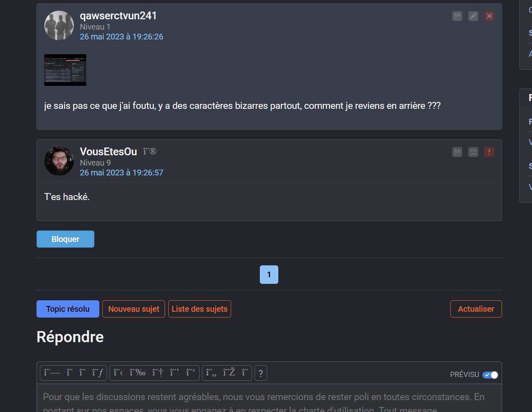Open the 26 mai 2023 à 19:26:57 permalink

coord(122,173)
